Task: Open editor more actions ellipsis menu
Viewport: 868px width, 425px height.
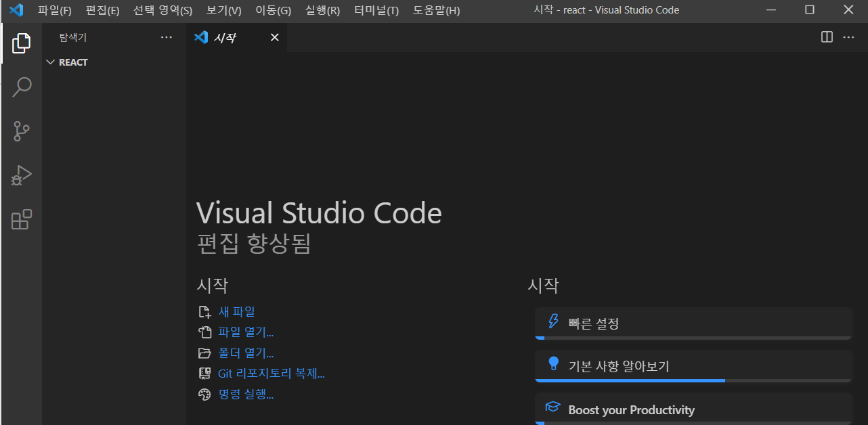Action: pos(848,37)
